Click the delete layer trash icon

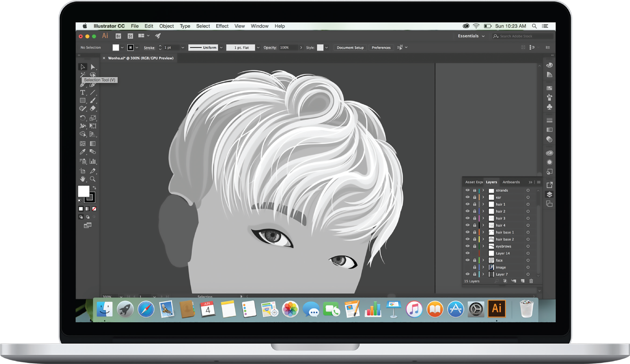point(531,281)
